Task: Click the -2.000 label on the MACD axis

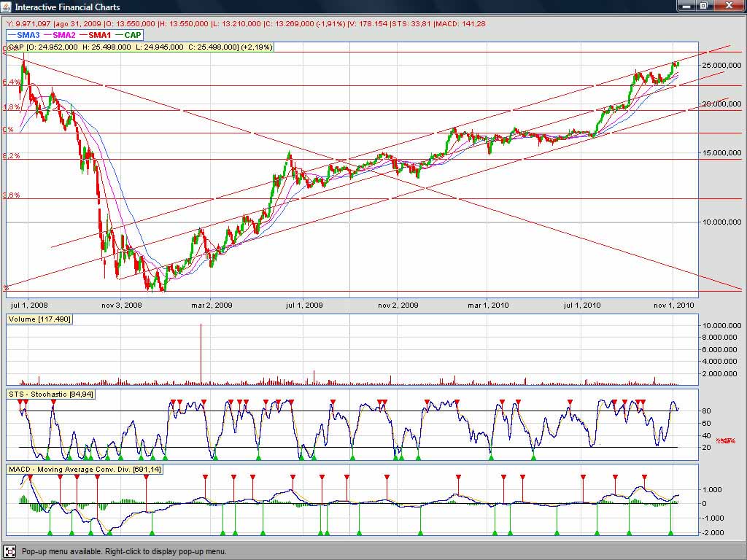Action: (x=712, y=533)
